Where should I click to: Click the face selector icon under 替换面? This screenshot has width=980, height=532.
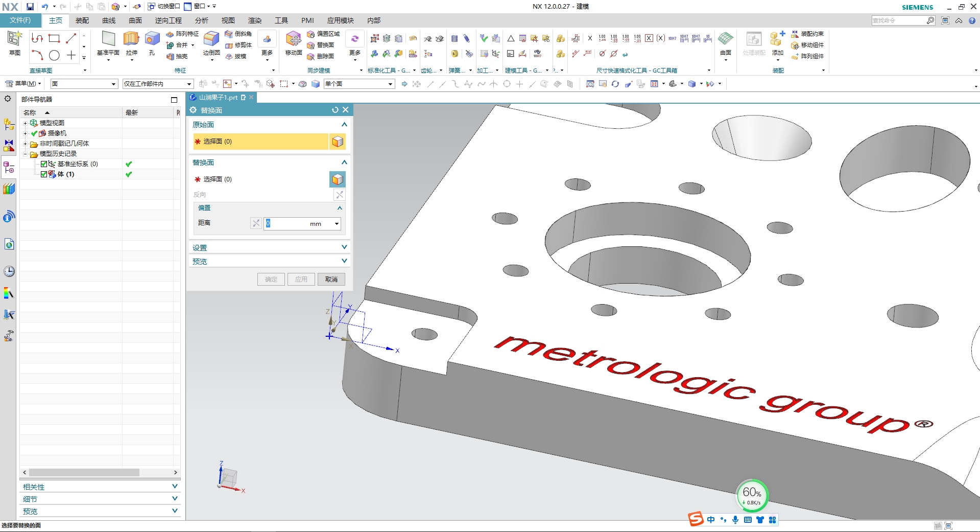(338, 179)
